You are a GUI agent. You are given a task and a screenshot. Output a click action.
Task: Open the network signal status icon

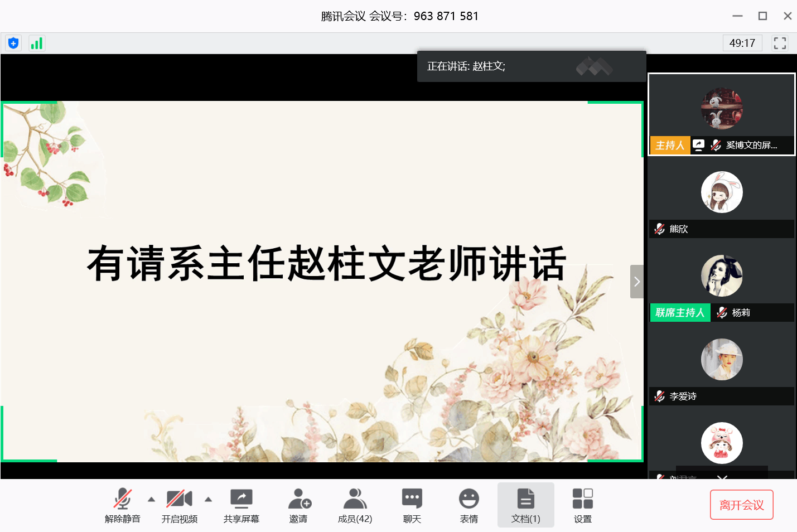click(37, 43)
